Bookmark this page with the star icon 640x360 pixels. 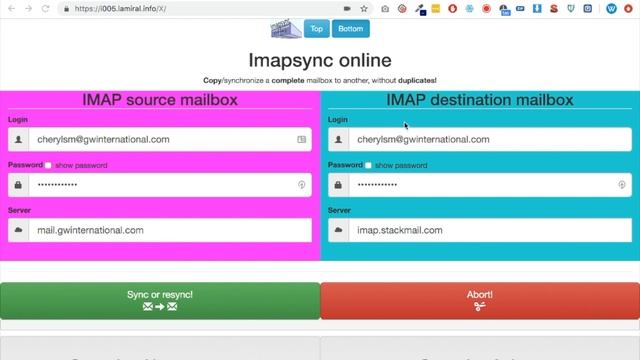click(364, 9)
